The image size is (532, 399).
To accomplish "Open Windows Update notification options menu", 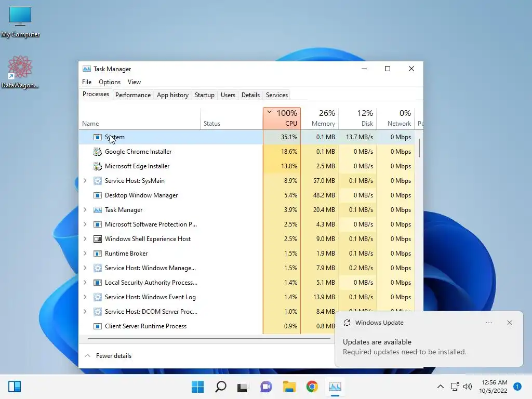I will [x=488, y=323].
